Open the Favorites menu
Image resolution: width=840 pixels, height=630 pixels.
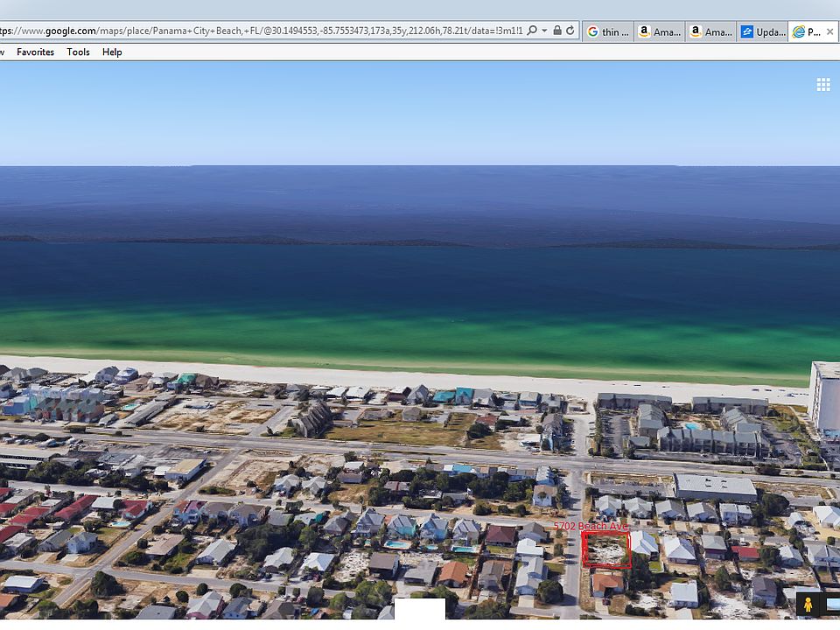click(35, 52)
